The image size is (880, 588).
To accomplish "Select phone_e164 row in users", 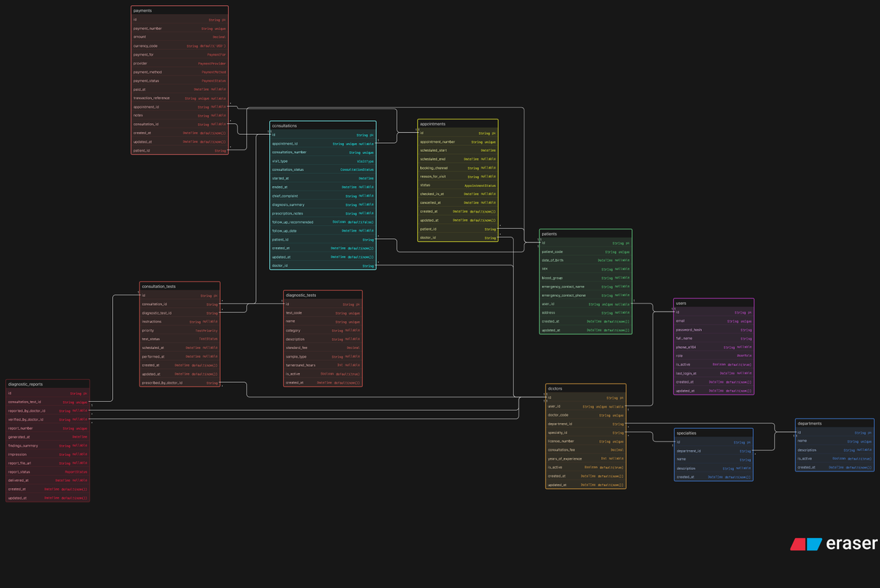I will [714, 348].
